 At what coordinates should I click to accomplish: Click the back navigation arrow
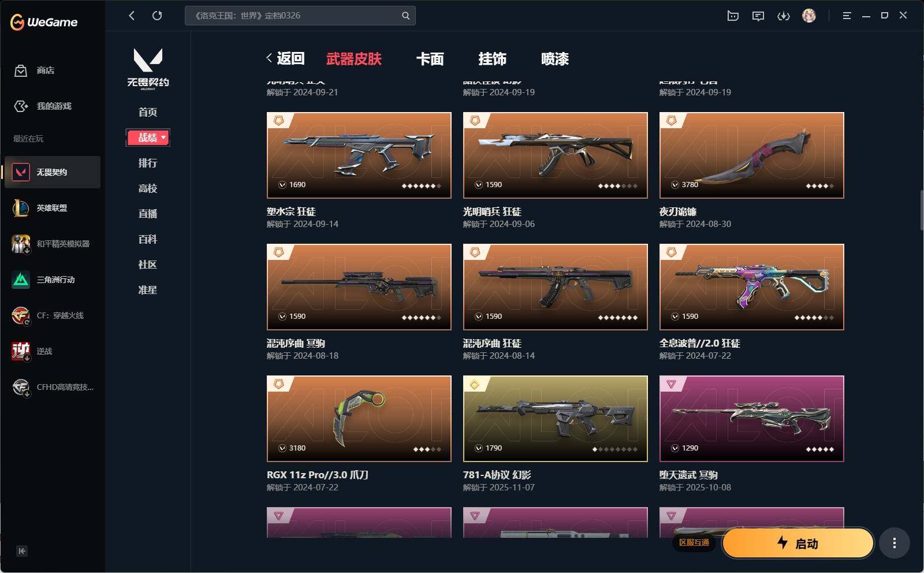click(x=132, y=16)
